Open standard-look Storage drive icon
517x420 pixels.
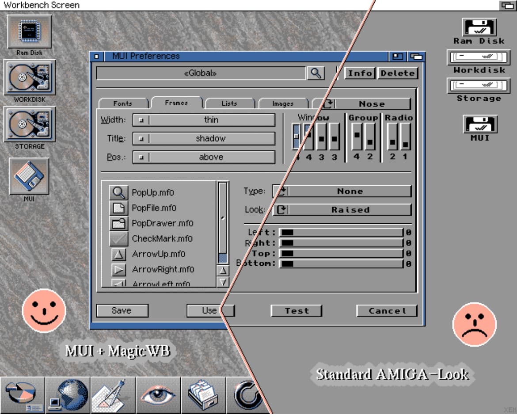(x=479, y=86)
